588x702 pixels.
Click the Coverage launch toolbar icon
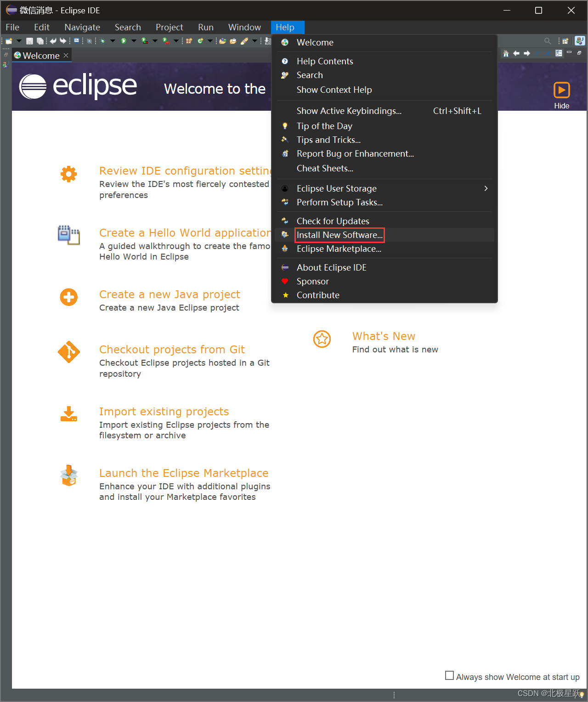pyautogui.click(x=144, y=41)
